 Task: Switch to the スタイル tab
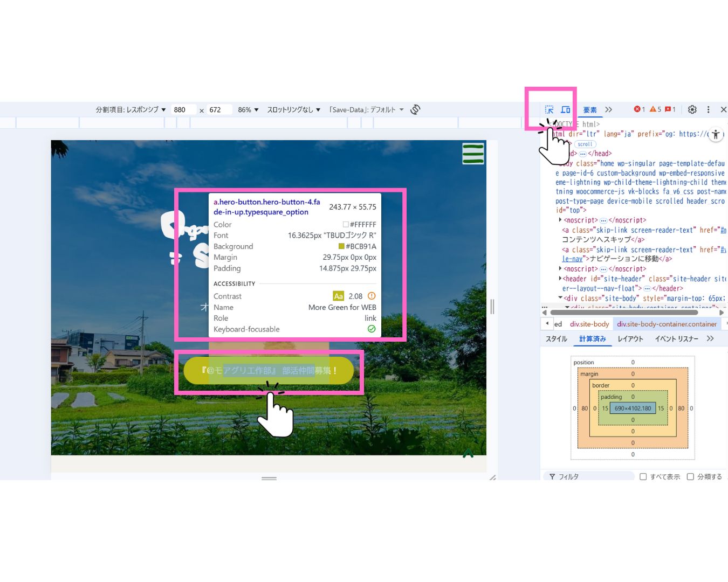click(556, 338)
